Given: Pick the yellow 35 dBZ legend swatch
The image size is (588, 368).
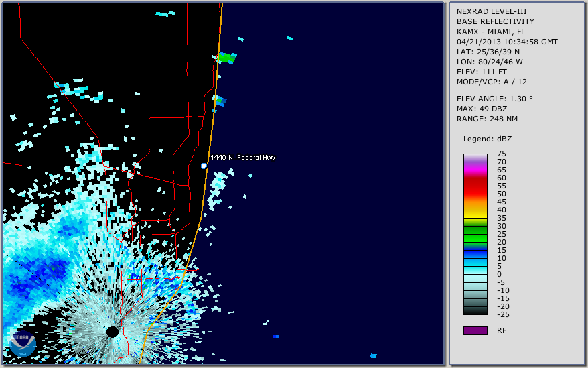Looking at the screenshot, I should [475, 214].
